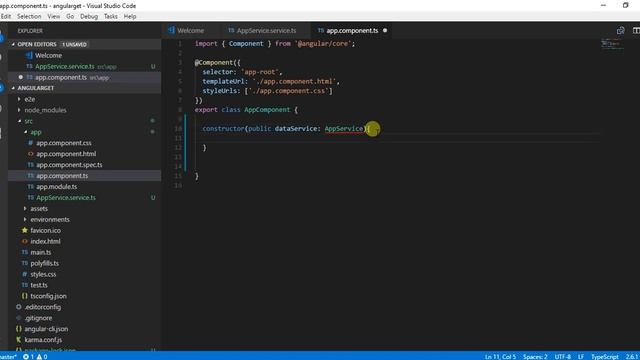This screenshot has width=640, height=360.
Task: Click the restore window button
Action: pos(625,5)
